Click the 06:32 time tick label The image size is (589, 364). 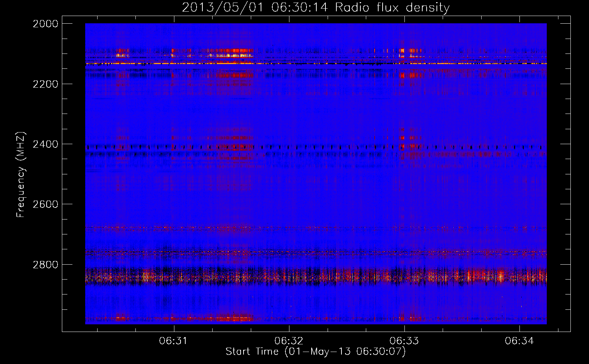pos(289,341)
